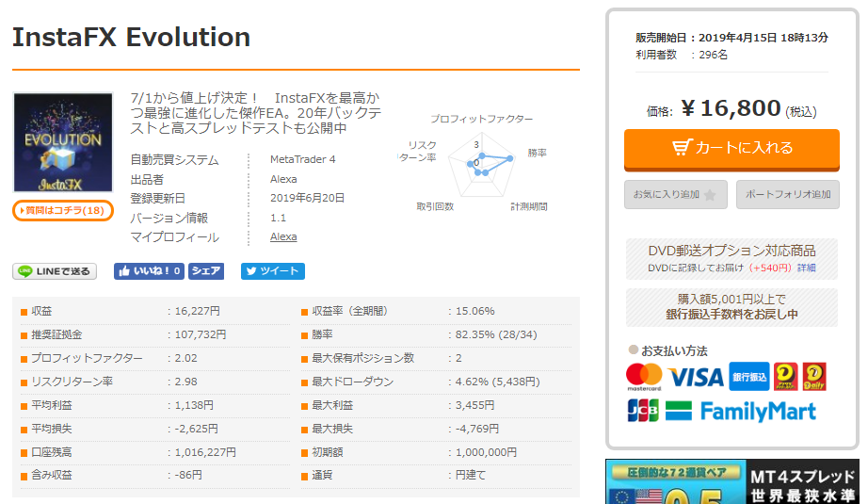Click DVD郵送オプション対応商品 notice
This screenshot has height=504, width=868.
(x=731, y=259)
